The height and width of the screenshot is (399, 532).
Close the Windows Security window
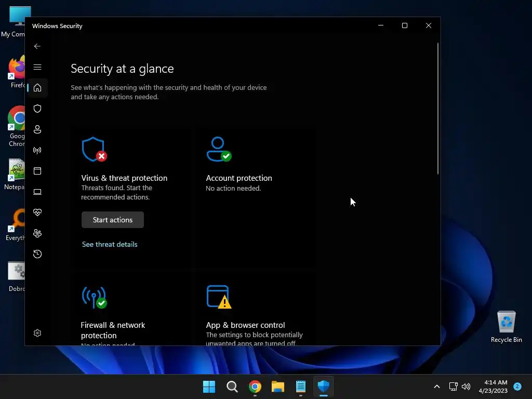[x=429, y=25]
